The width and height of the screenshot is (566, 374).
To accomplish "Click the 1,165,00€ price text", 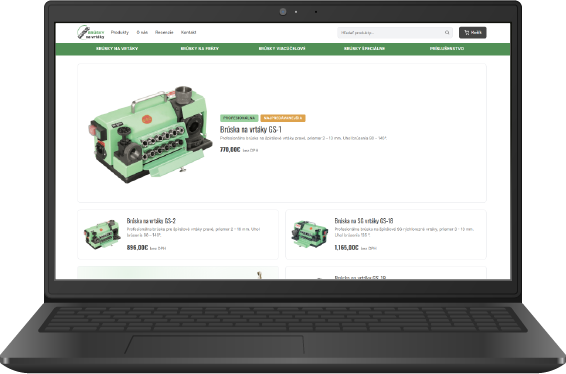I will (346, 248).
